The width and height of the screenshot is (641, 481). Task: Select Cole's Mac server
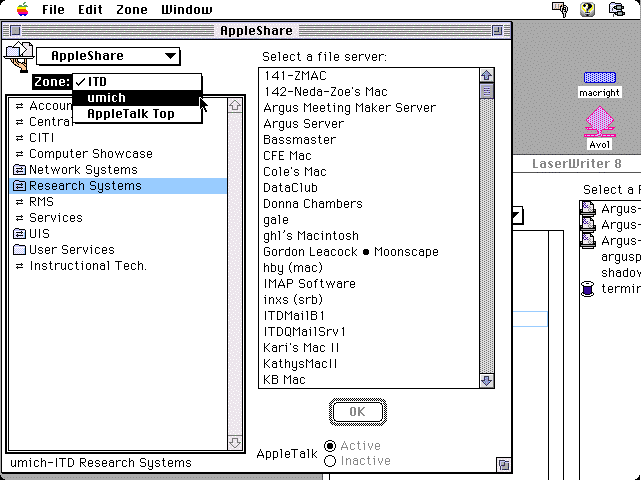[368, 171]
